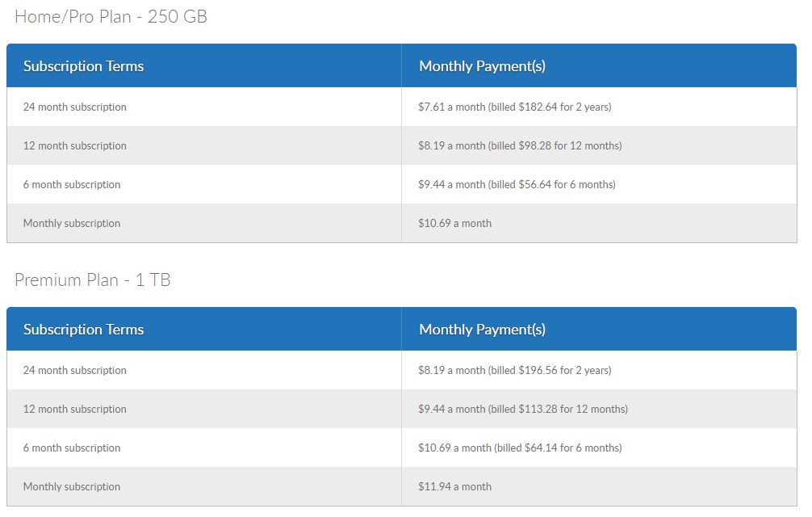This screenshot has width=812, height=517.
Task: Click price billed $98.28 for 12 months
Action: 520,145
